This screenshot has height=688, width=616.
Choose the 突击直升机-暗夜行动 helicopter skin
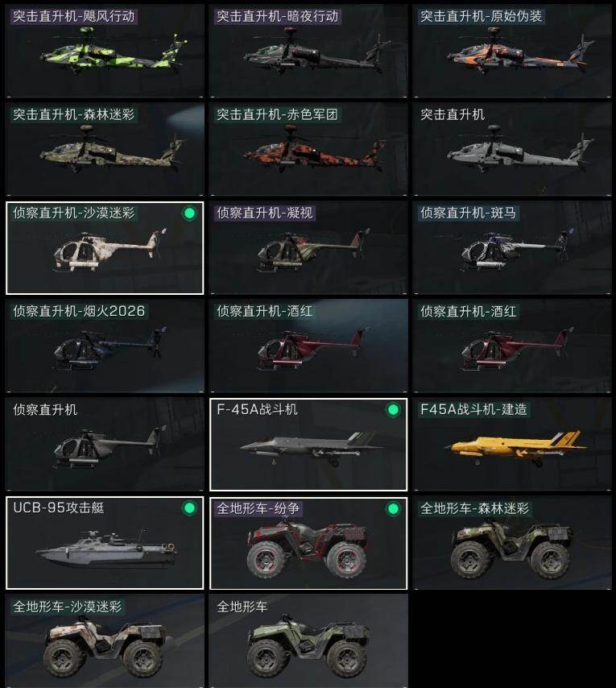[x=308, y=52]
